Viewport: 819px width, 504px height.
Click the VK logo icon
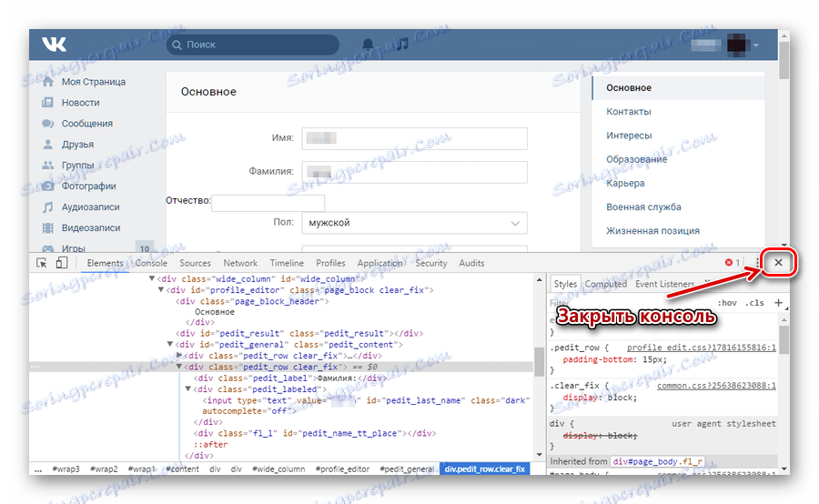[55, 45]
